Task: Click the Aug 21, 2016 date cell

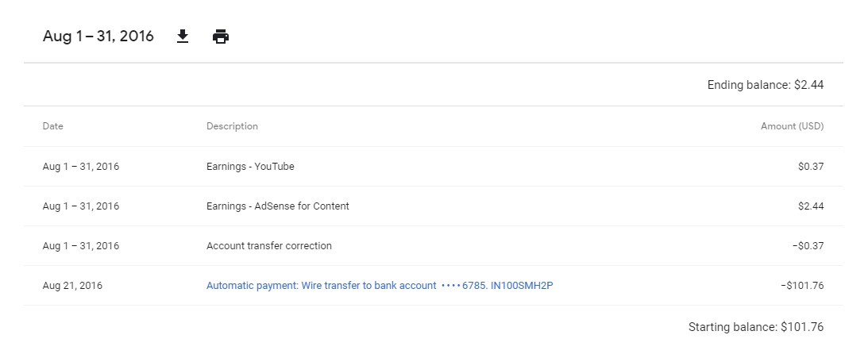Action: [x=72, y=286]
